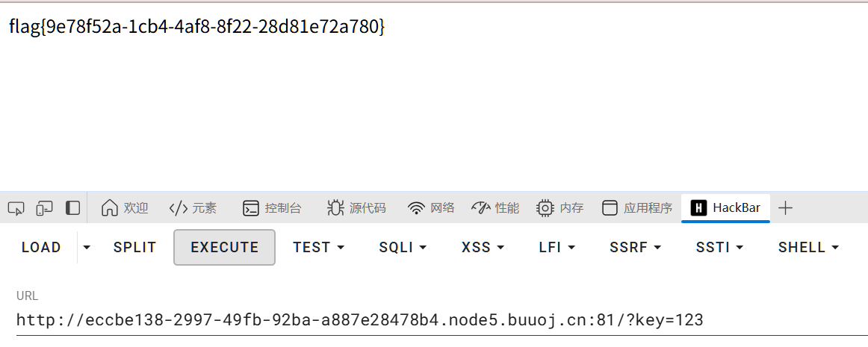Click the SPLIT button
The height and width of the screenshot is (347, 868).
coord(135,248)
